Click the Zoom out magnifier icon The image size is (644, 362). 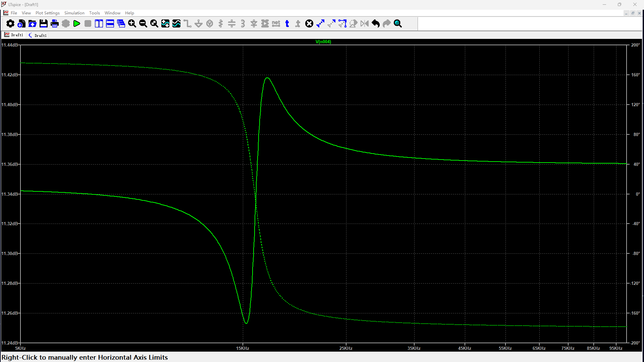pyautogui.click(x=143, y=23)
